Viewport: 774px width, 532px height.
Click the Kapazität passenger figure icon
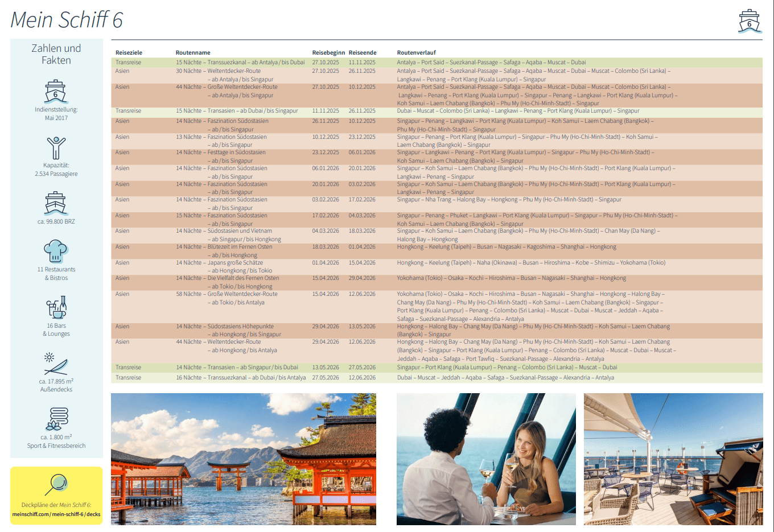56,146
